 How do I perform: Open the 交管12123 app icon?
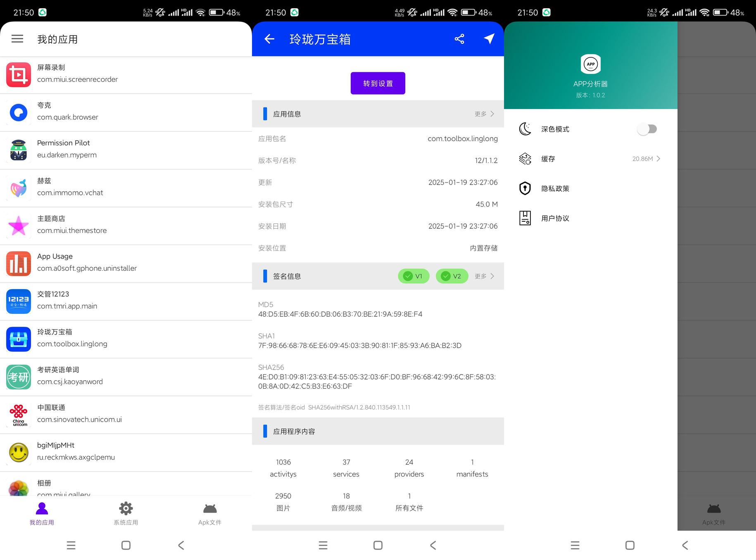click(19, 301)
